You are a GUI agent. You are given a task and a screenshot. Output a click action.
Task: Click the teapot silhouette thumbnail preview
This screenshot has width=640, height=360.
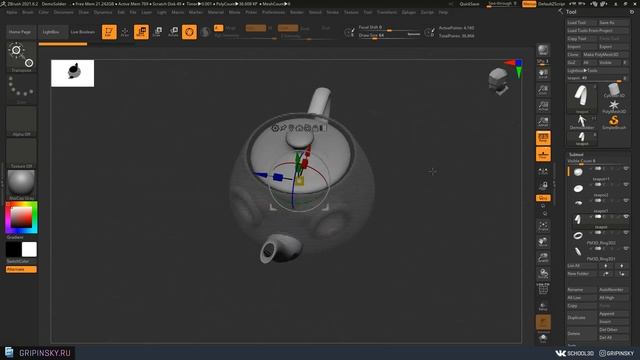click(x=73, y=73)
